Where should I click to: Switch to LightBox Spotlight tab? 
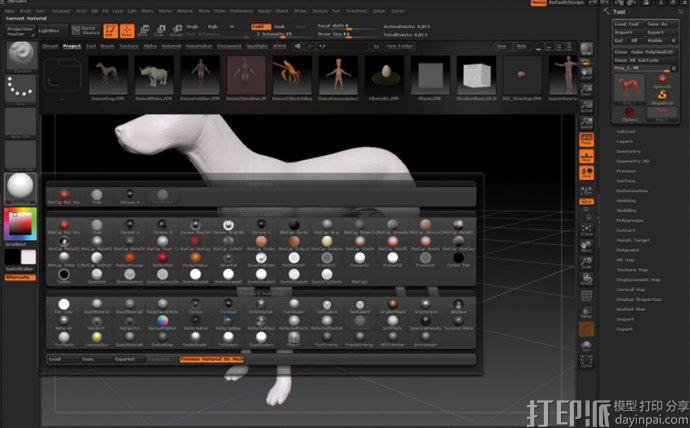tap(257, 46)
